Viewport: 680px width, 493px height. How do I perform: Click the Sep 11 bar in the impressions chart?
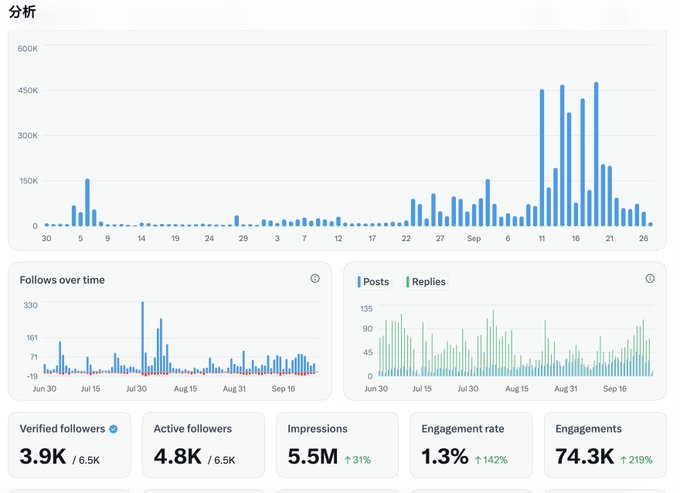542,157
